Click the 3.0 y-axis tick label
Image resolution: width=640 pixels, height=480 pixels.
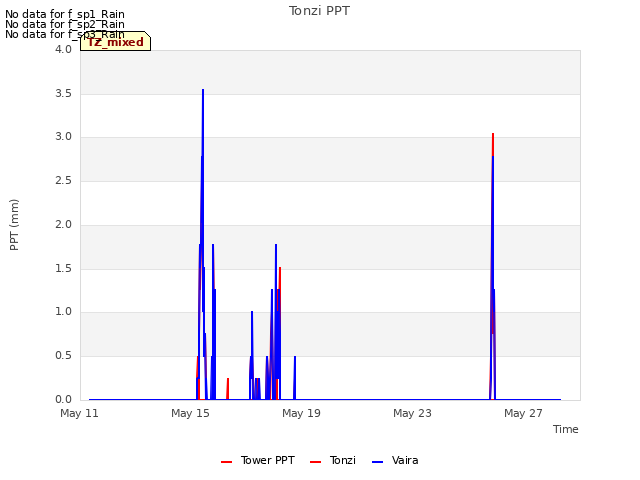[x=63, y=136]
